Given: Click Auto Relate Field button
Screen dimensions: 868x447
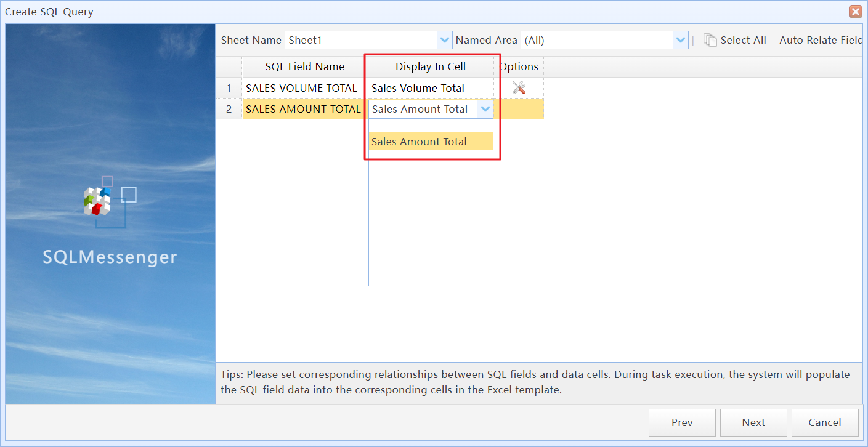Looking at the screenshot, I should coord(821,40).
